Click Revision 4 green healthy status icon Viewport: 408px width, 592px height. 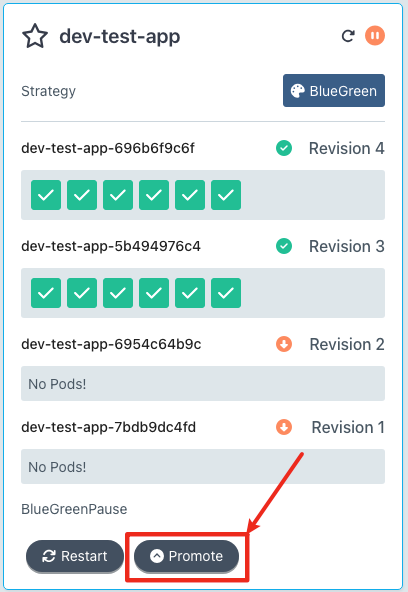point(284,148)
